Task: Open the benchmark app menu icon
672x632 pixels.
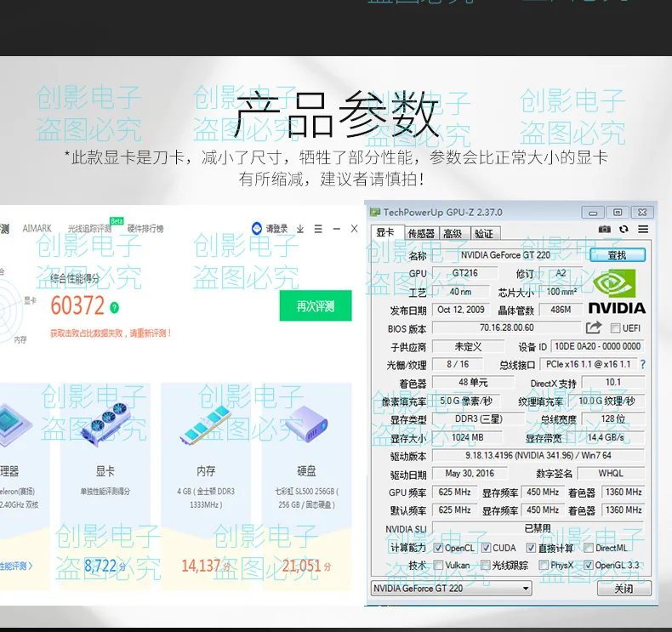Action: point(318,229)
